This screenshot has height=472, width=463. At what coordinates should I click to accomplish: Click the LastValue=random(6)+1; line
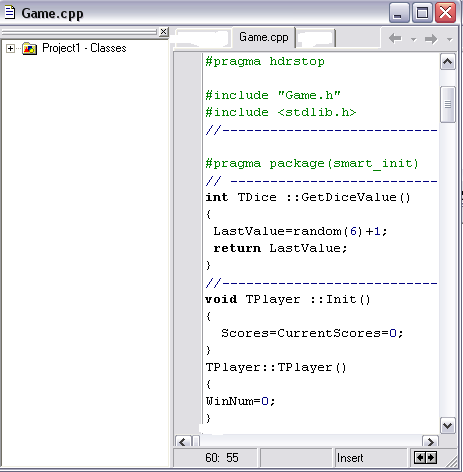tap(300, 231)
